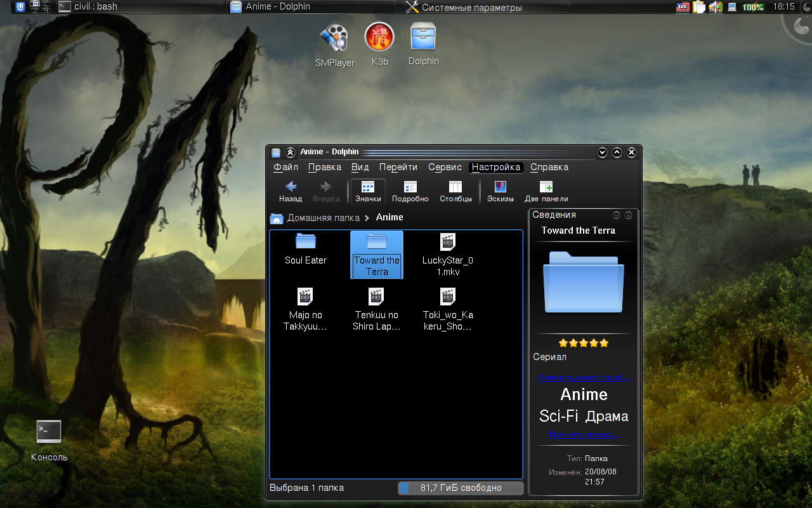
Task: Click the laptop network tray icon
Action: pyautogui.click(x=732, y=7)
